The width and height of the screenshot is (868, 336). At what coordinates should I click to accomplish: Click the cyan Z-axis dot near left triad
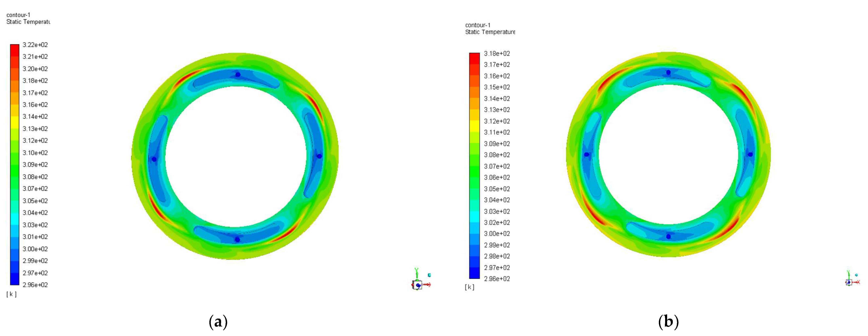point(429,275)
